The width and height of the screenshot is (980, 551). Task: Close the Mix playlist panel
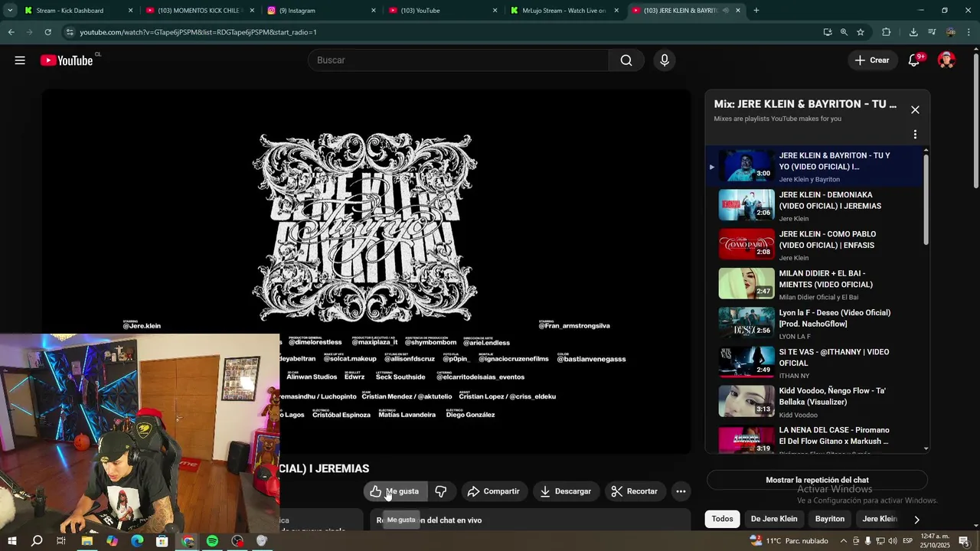(915, 109)
